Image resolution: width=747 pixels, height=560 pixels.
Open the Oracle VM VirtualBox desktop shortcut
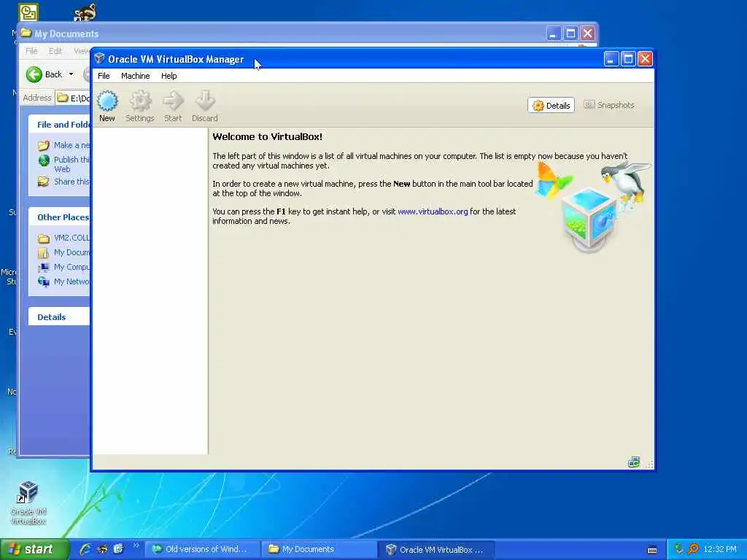click(x=28, y=502)
